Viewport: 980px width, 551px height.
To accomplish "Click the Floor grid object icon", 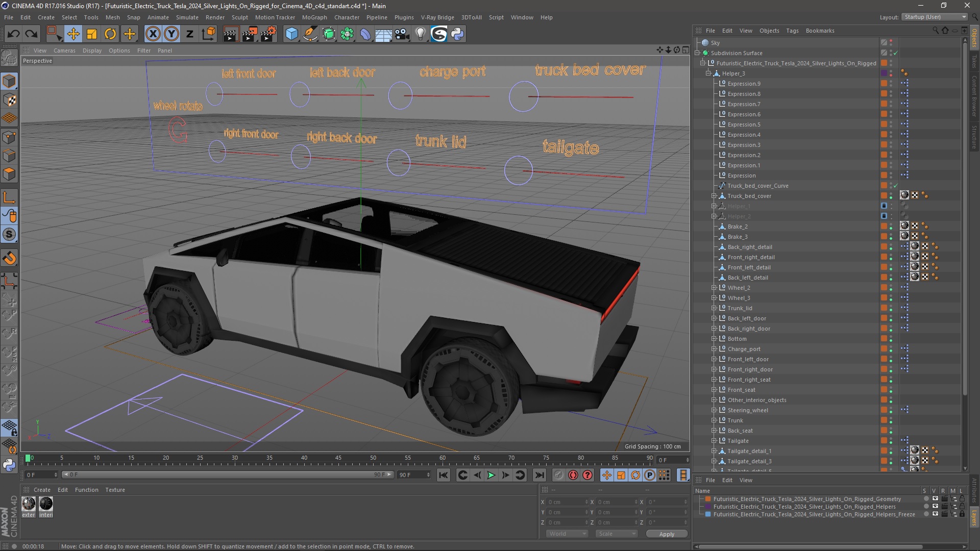I will [384, 34].
